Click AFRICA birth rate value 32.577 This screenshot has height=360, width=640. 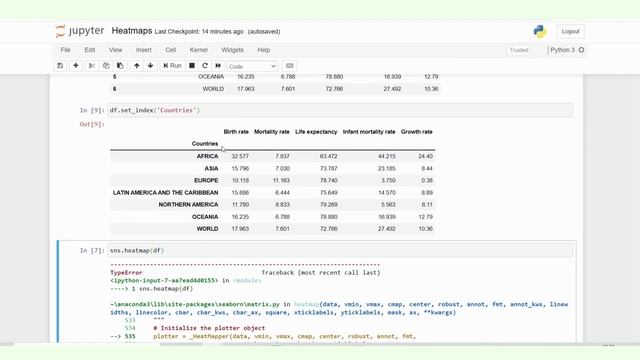[240, 156]
